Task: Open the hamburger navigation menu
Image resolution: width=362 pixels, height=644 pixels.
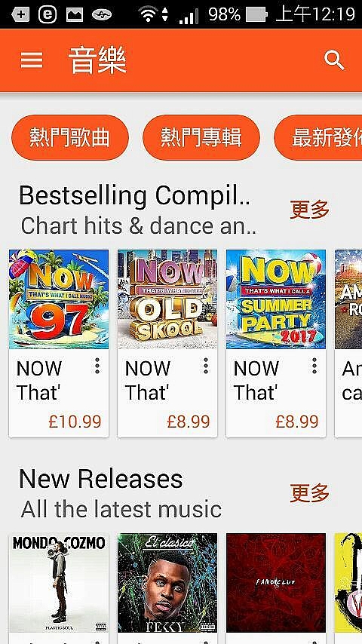Action: click(32, 60)
